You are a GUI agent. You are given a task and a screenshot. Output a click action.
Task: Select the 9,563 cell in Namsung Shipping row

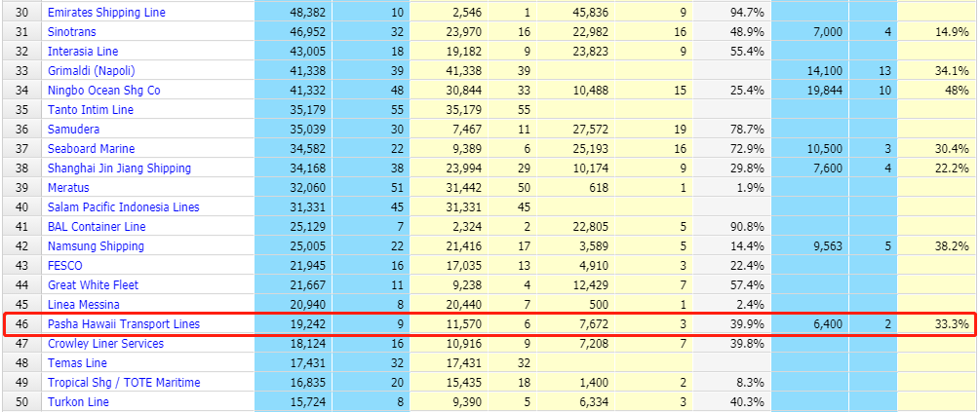809,246
